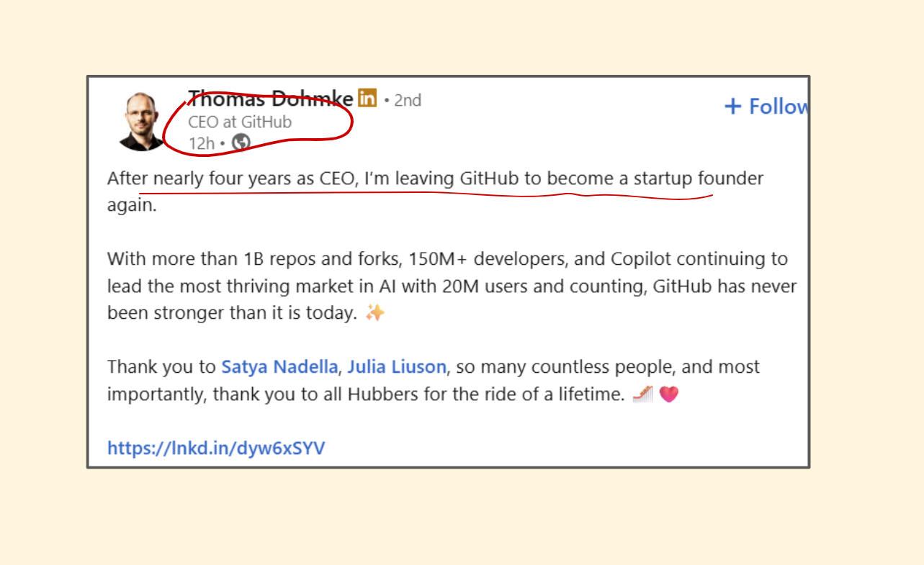924x565 pixels.
Task: Click the pink heart emoji
Action: (669, 394)
